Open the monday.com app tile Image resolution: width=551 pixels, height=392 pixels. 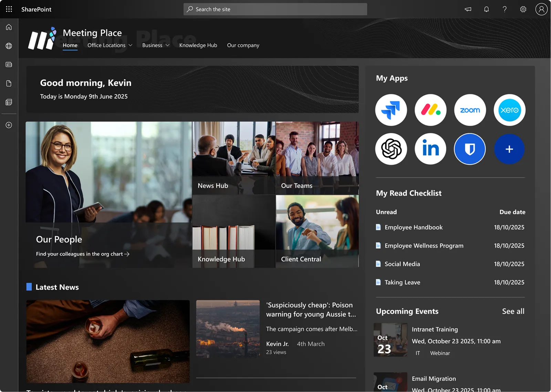(x=430, y=110)
